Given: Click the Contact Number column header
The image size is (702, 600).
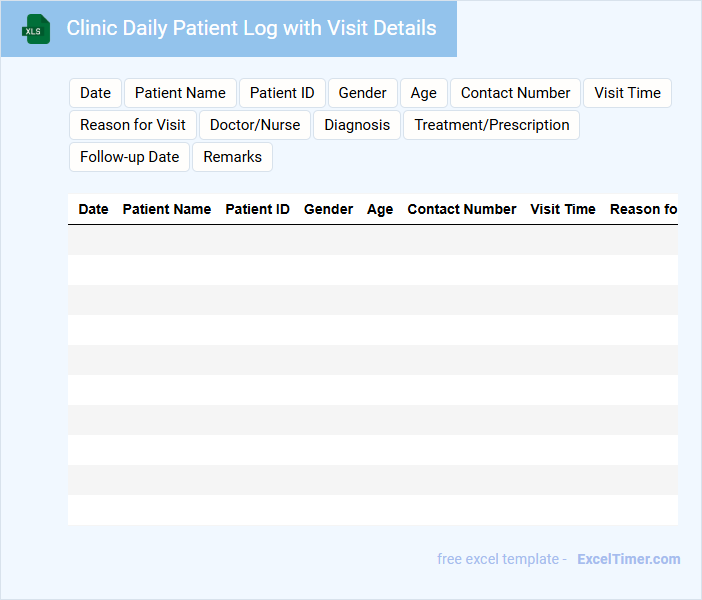Looking at the screenshot, I should (461, 209).
